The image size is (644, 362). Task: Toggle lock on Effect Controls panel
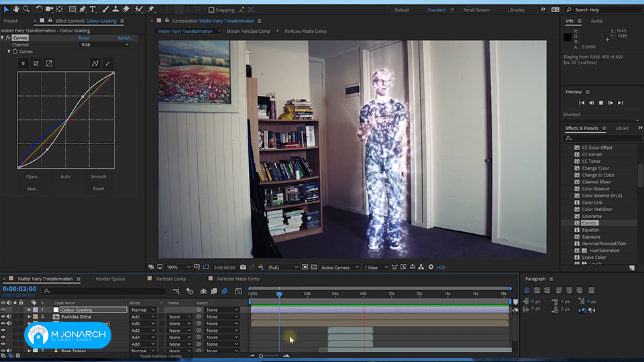point(50,21)
